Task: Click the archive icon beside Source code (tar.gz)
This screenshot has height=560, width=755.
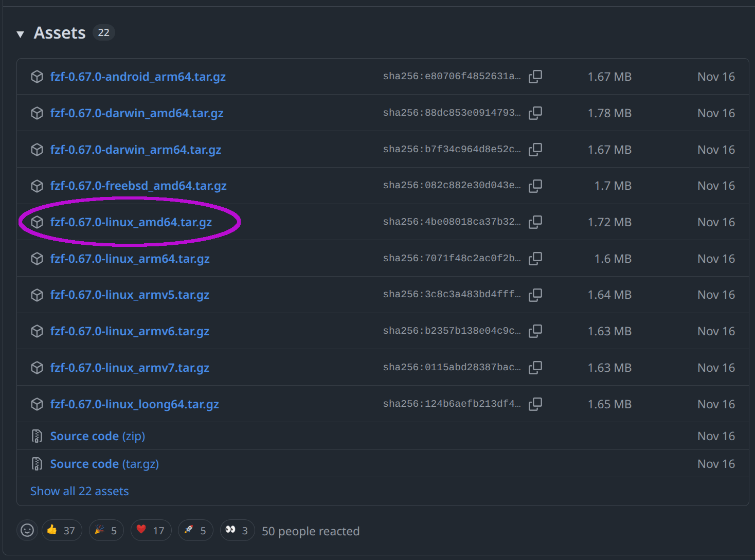Action: (37, 463)
